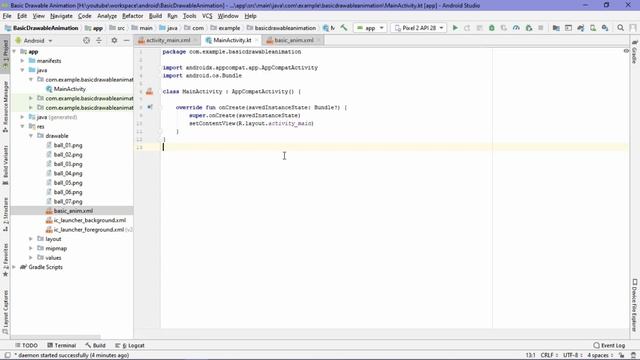Expand the manifests folder
Image resolution: width=640 pixels, height=360 pixels.
pyautogui.click(x=22, y=61)
